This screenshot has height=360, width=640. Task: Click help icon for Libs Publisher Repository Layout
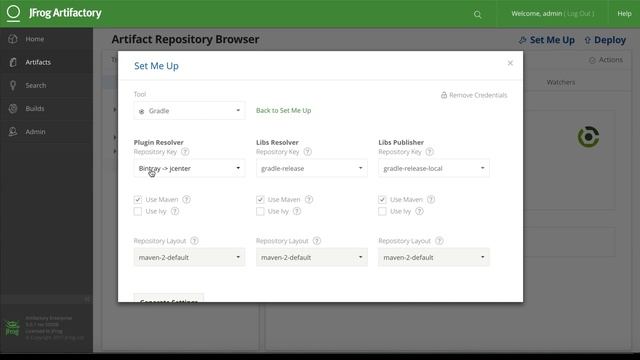click(439, 241)
